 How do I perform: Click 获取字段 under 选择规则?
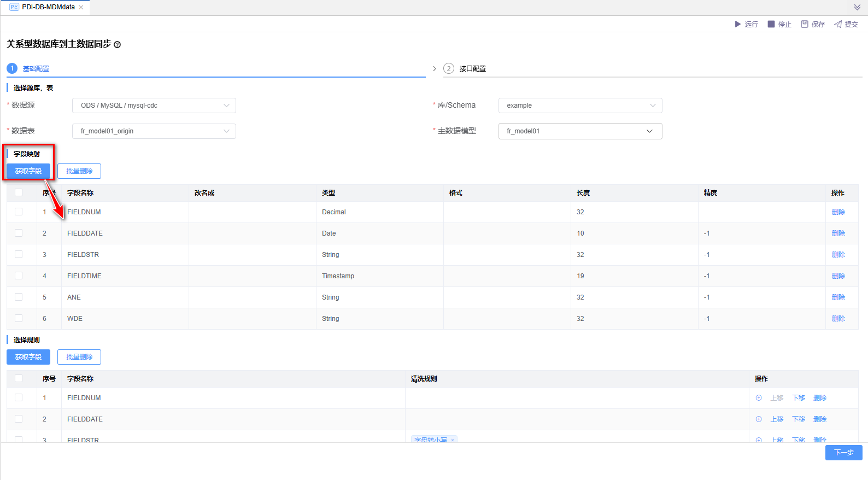[x=28, y=357]
